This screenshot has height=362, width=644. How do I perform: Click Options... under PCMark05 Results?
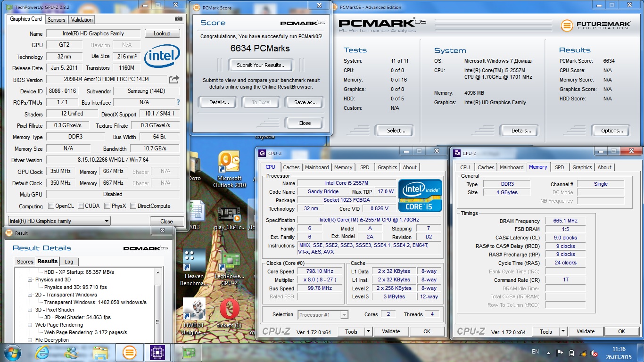(x=612, y=131)
